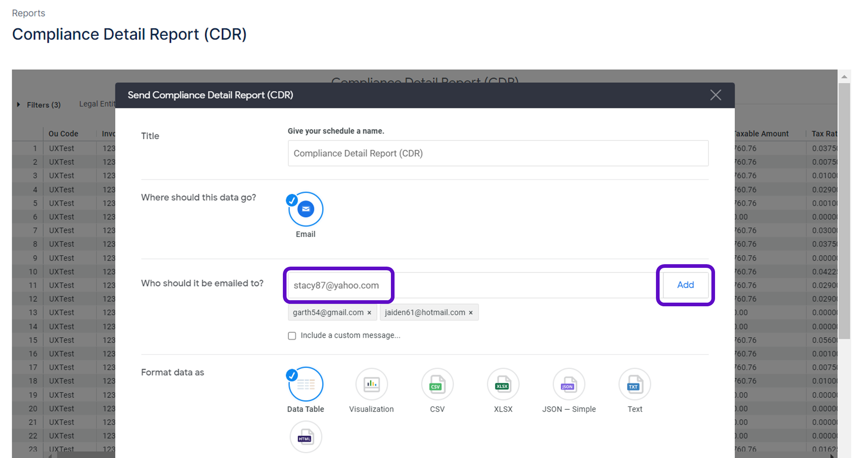Select the Text format icon
This screenshot has width=868, height=458.
click(634, 384)
